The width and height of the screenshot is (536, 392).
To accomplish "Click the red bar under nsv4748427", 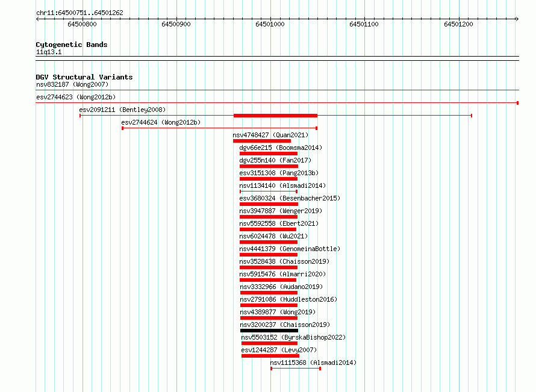I will point(262,141).
